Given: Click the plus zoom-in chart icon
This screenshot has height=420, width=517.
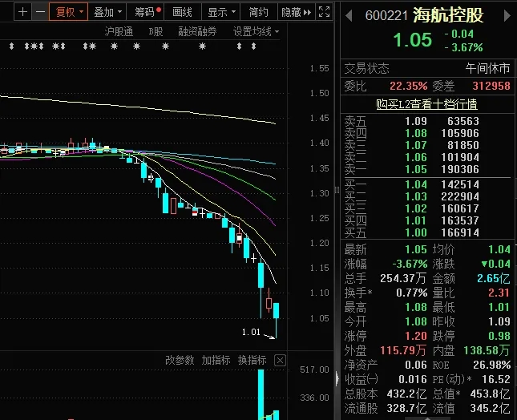Looking at the screenshot, I should click(23, 12).
